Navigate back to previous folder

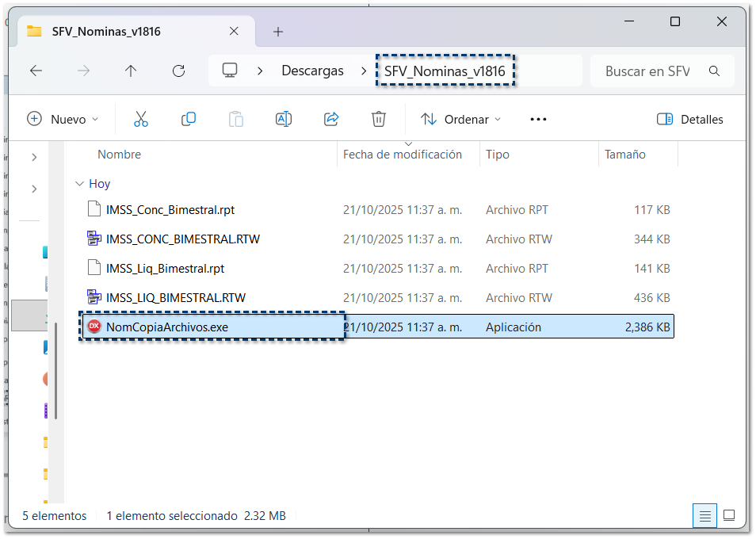[x=36, y=71]
